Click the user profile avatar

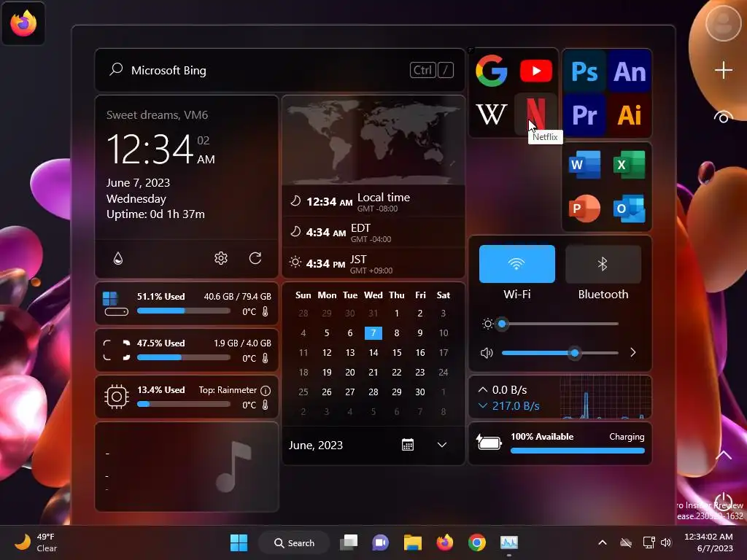click(x=723, y=23)
